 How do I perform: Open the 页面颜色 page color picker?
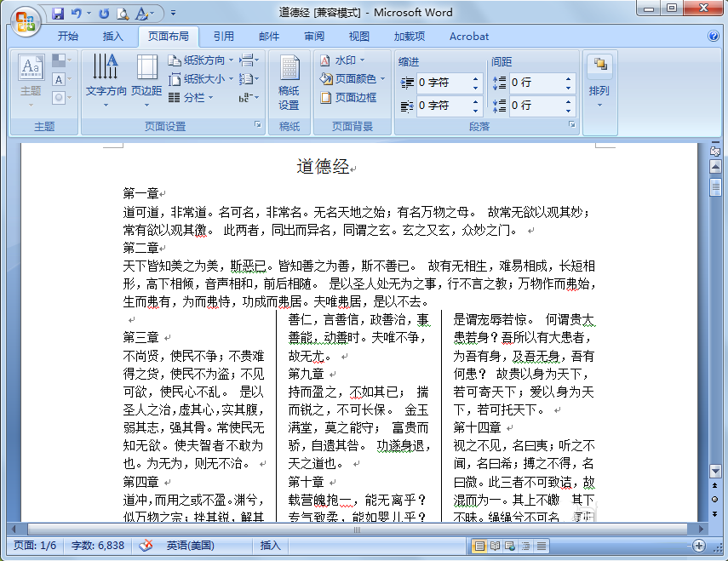coord(353,78)
